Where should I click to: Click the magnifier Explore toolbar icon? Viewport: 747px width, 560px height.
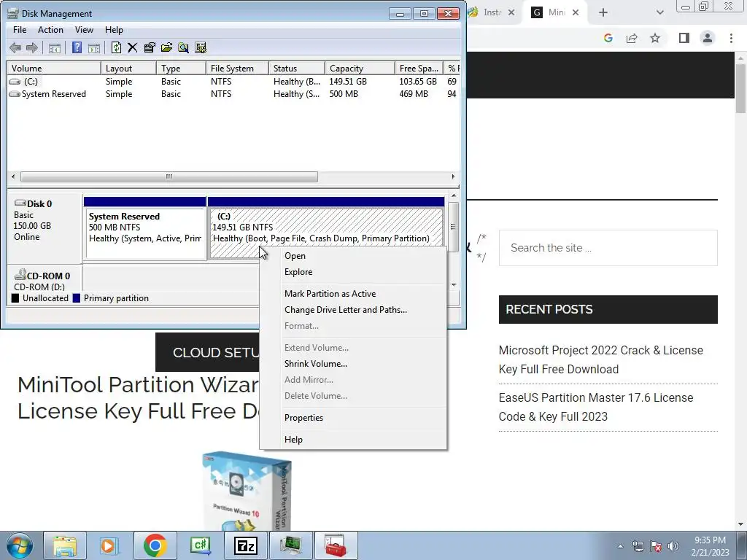click(183, 47)
